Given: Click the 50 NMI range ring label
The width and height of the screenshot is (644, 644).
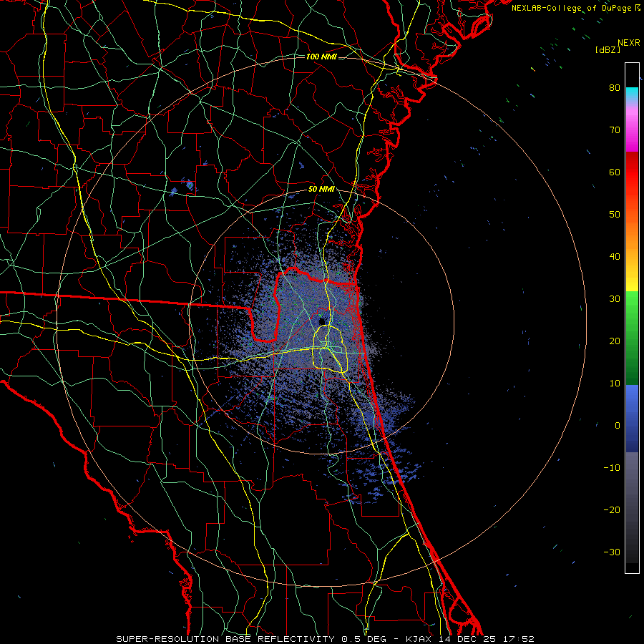Looking at the screenshot, I should [x=321, y=190].
